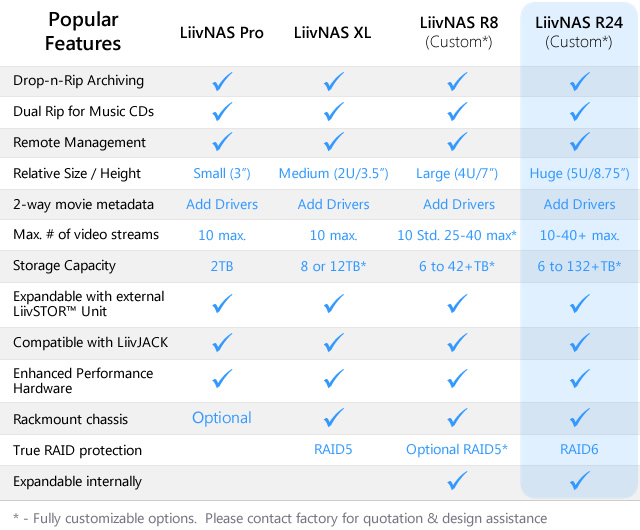Click the Drop-n-Rip Archiving checkmark for LiivNAS Pro
Viewport: 640px width, 530px height.
pyautogui.click(x=222, y=82)
